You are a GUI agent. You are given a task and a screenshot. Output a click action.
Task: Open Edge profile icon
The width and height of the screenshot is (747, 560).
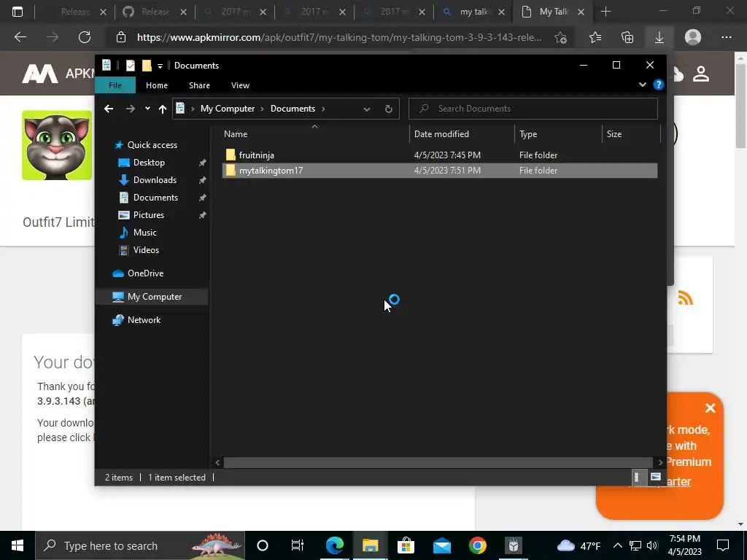[693, 37]
